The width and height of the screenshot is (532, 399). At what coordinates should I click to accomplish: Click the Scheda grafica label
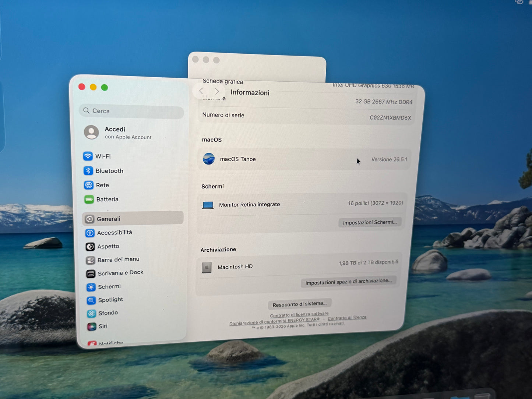(x=223, y=81)
